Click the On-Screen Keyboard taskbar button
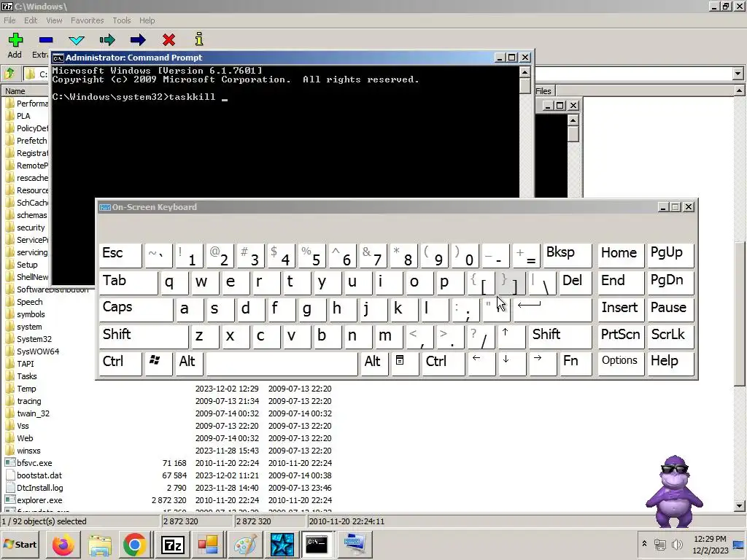Image resolution: width=747 pixels, height=560 pixels. click(x=355, y=544)
